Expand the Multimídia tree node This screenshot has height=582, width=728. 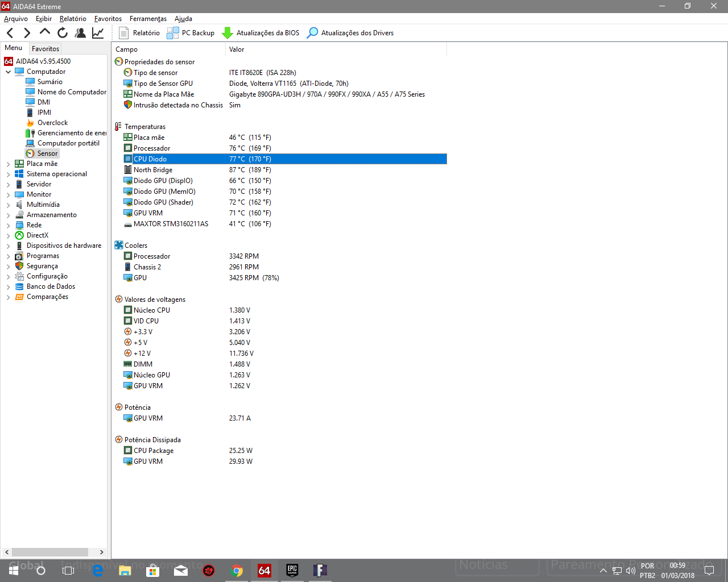tap(8, 205)
